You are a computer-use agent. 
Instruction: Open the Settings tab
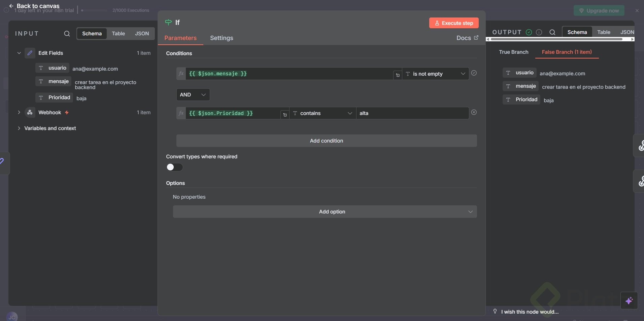222,38
